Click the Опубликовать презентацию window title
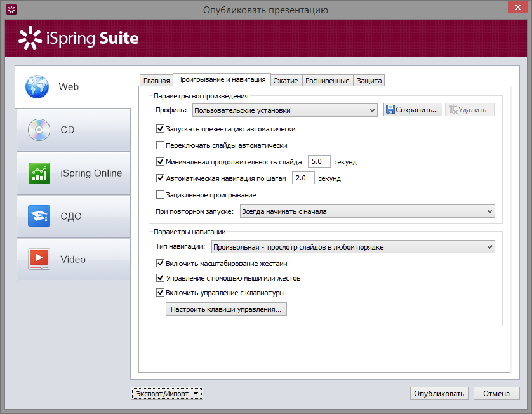The image size is (532, 414). 265,10
